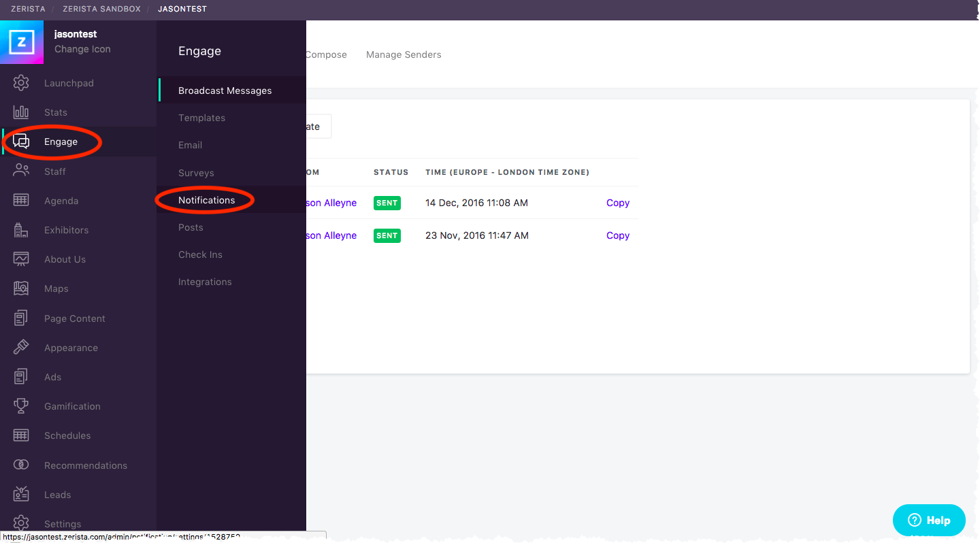Open the Appearance settings item
This screenshot has width=980, height=543.
[71, 348]
